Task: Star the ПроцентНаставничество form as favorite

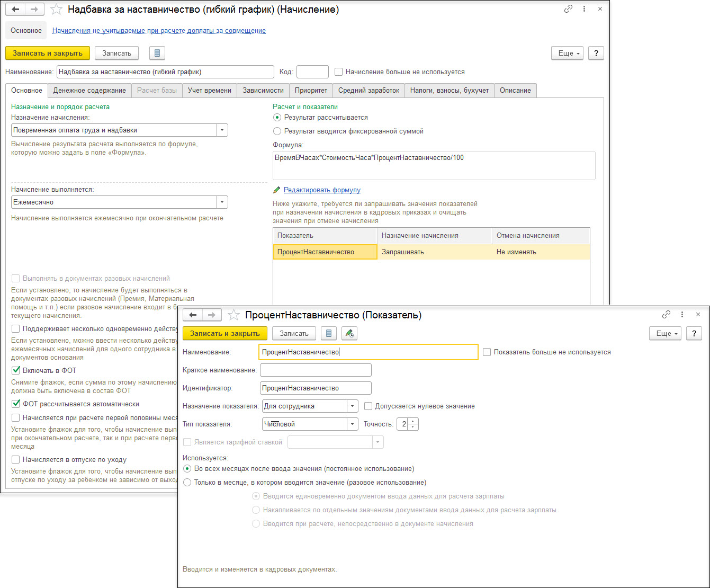Action: pyautogui.click(x=233, y=315)
